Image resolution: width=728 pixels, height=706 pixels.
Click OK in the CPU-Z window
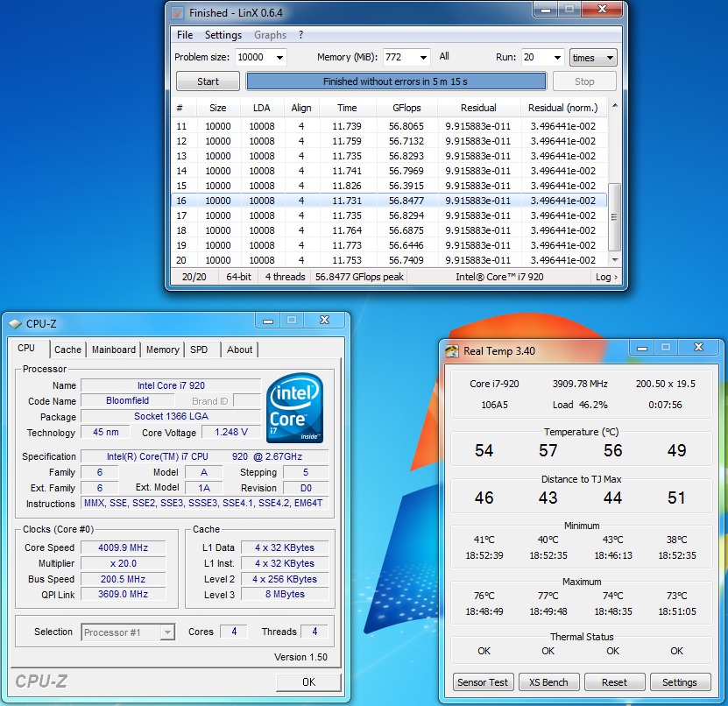click(308, 681)
